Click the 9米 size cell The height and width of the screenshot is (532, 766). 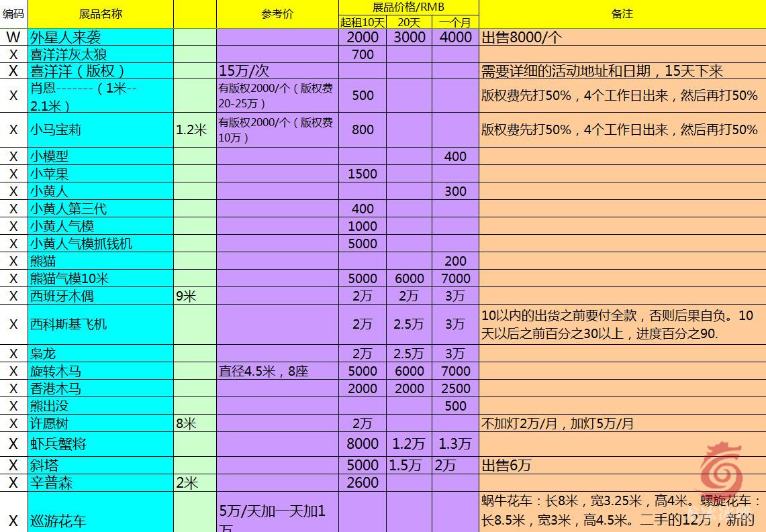click(195, 296)
